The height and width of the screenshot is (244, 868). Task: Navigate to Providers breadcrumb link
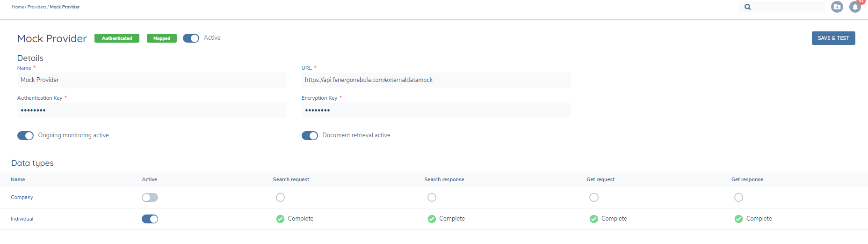(x=37, y=7)
